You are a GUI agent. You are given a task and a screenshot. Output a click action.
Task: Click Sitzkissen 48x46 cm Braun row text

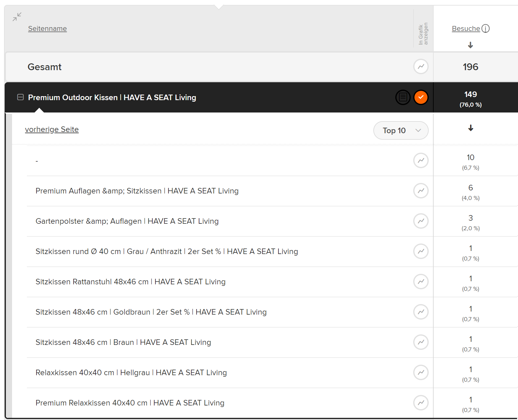coord(123,342)
